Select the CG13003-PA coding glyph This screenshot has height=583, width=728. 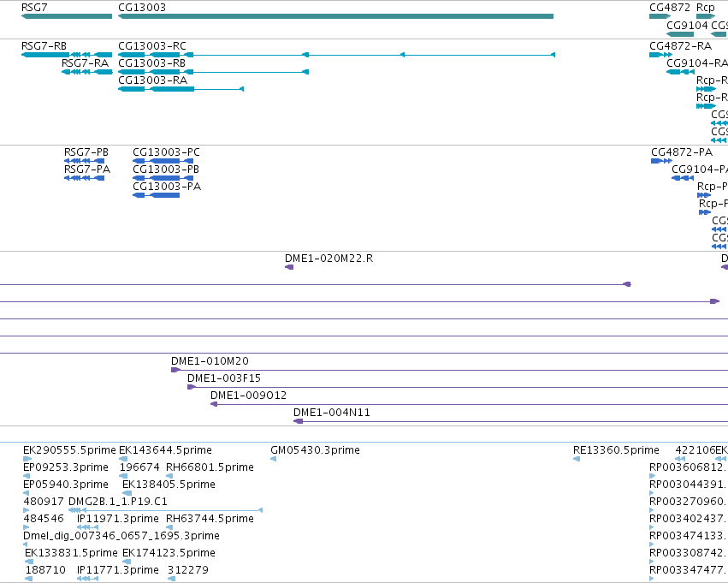[156, 195]
